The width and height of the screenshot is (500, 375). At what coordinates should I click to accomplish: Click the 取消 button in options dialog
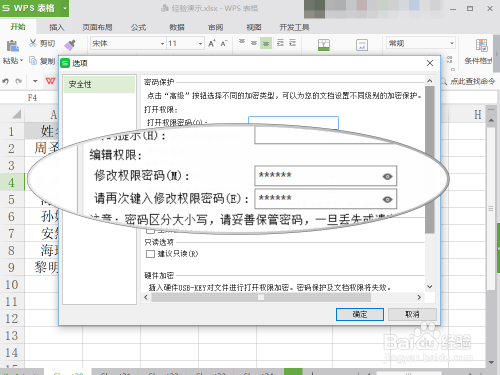(x=412, y=314)
